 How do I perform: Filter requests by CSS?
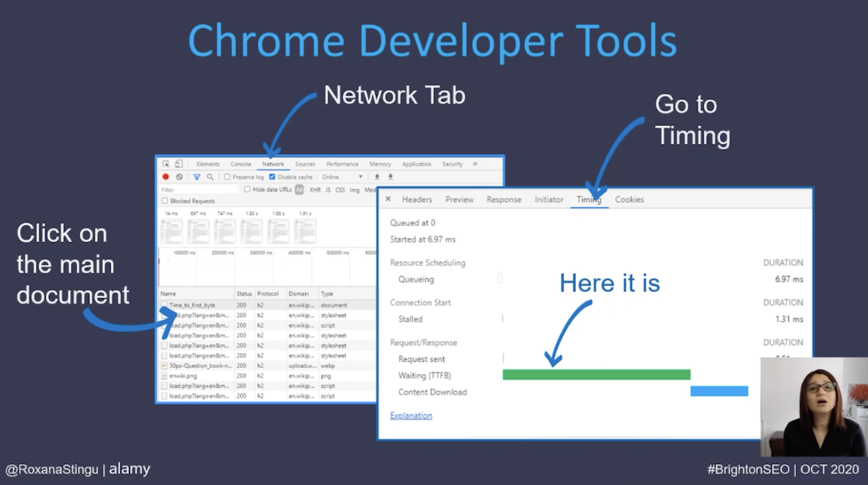point(340,190)
